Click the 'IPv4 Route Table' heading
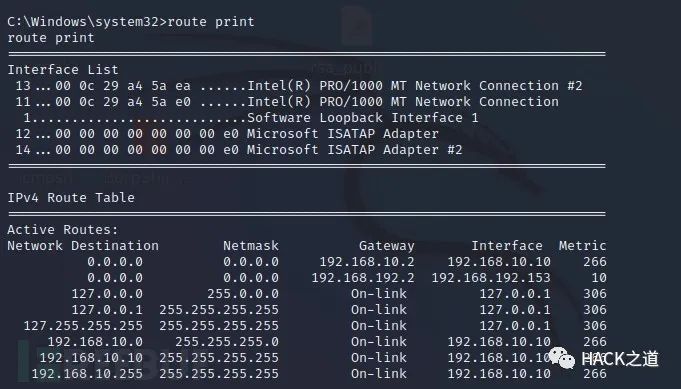 pos(71,198)
